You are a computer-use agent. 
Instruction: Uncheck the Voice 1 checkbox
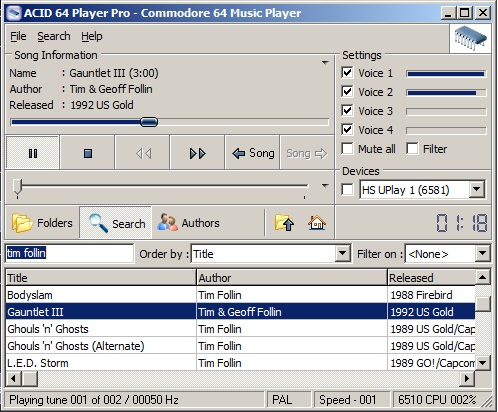tap(347, 72)
